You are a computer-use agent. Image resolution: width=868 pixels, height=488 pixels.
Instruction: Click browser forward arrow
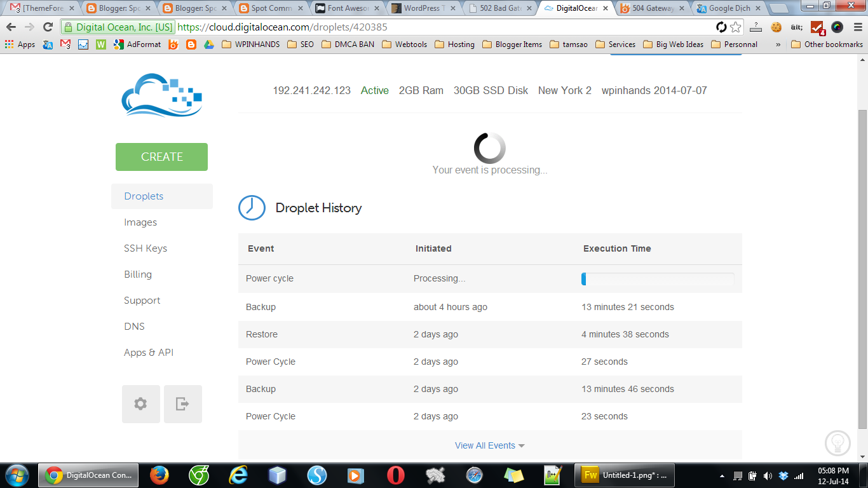coord(29,27)
